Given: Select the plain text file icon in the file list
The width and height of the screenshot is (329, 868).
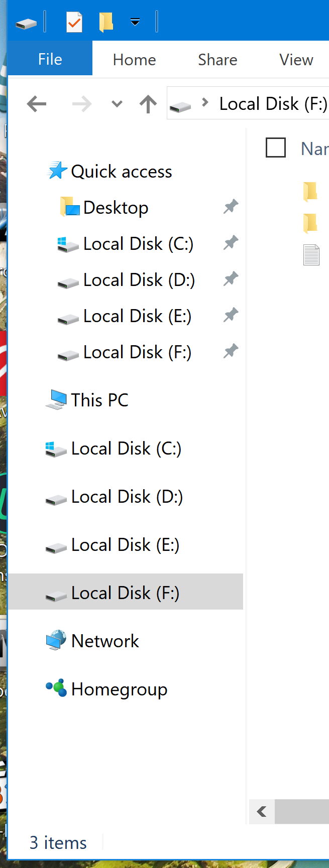Looking at the screenshot, I should [311, 255].
